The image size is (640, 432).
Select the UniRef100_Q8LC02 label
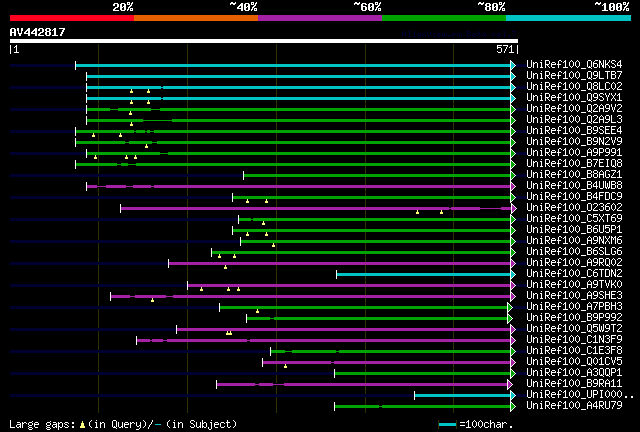click(574, 87)
